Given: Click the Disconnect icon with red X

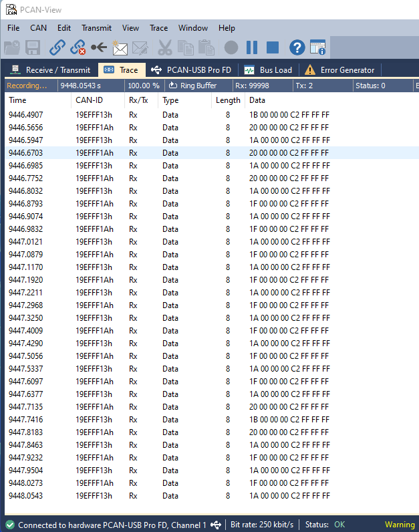Looking at the screenshot, I should 78,47.
